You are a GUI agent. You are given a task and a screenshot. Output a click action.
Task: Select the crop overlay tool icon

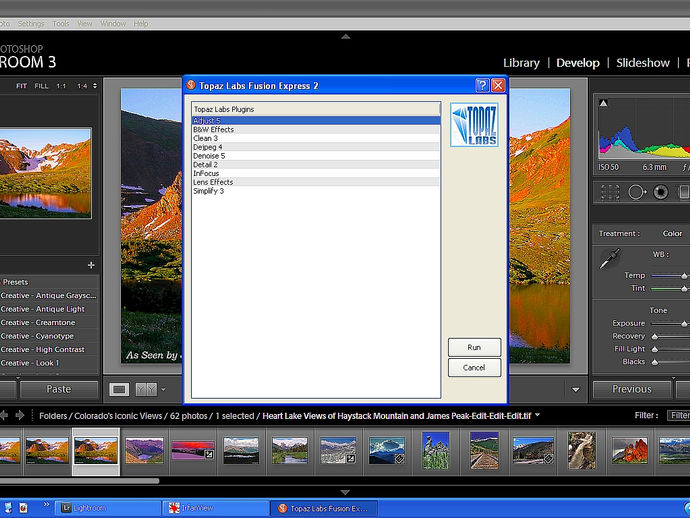click(x=610, y=192)
